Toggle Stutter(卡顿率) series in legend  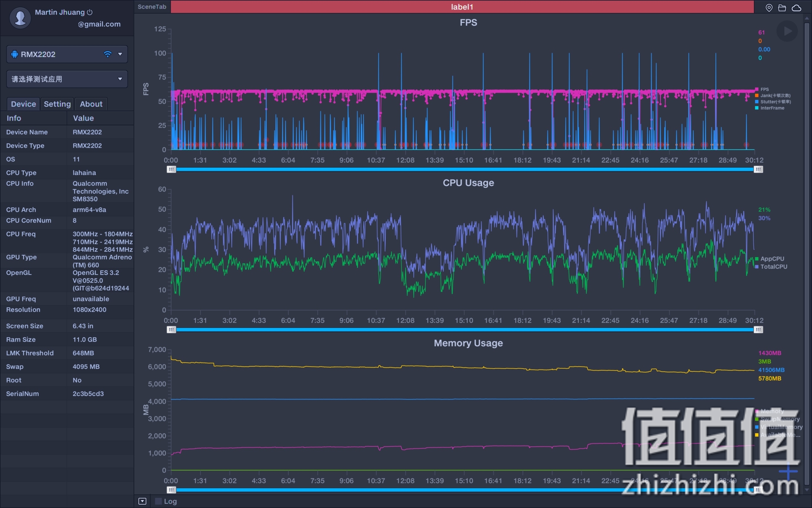[773, 102]
